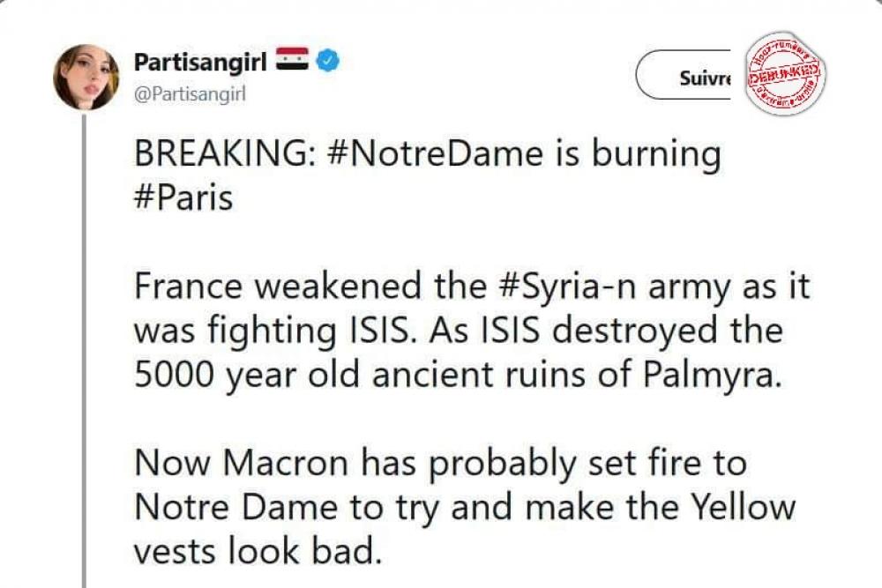882x588 pixels.
Task: Open the Partisangirl display name
Action: 200,62
